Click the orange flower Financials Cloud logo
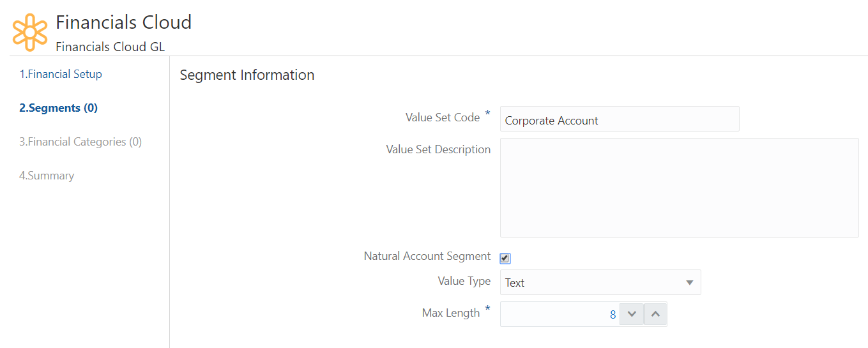This screenshot has height=348, width=868. pyautogui.click(x=30, y=31)
